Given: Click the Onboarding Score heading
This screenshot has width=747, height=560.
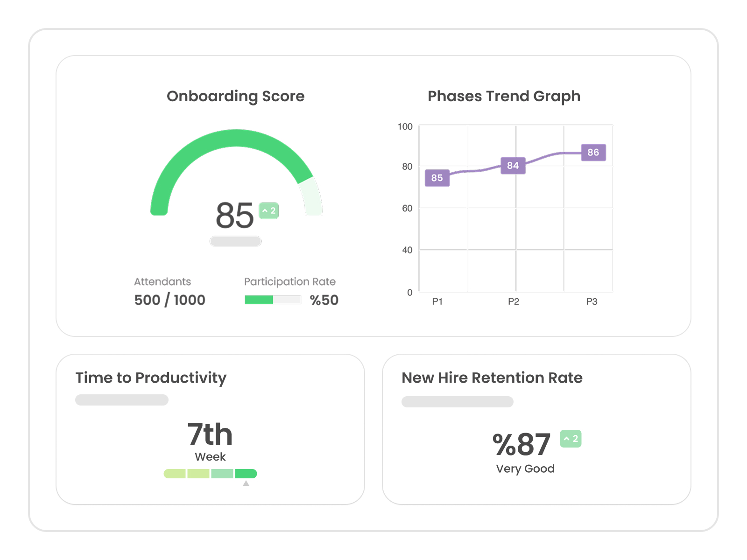Looking at the screenshot, I should [x=236, y=96].
